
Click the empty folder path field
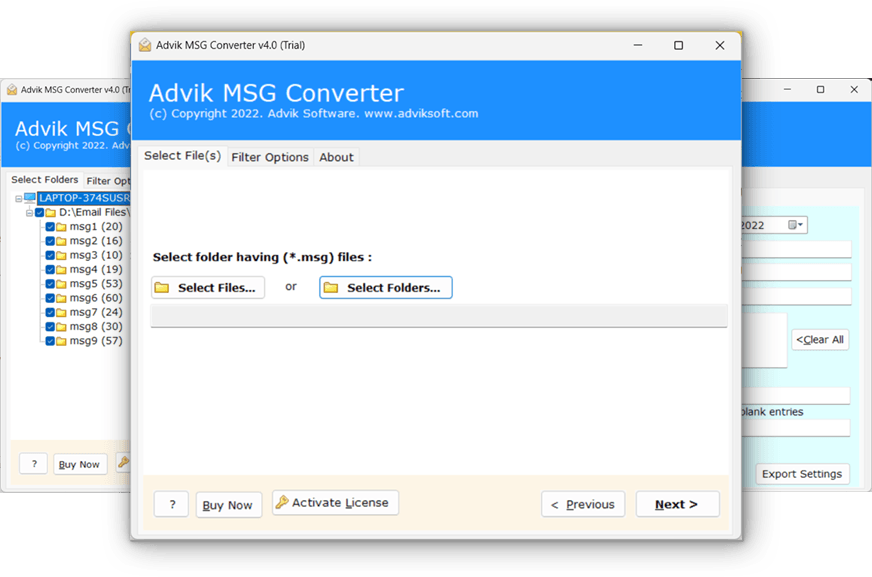(439, 316)
